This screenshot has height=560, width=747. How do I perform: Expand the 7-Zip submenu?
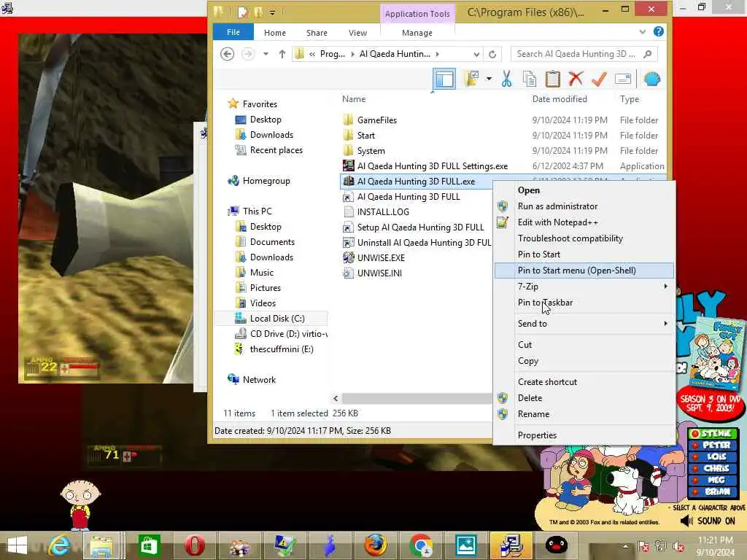[584, 286]
